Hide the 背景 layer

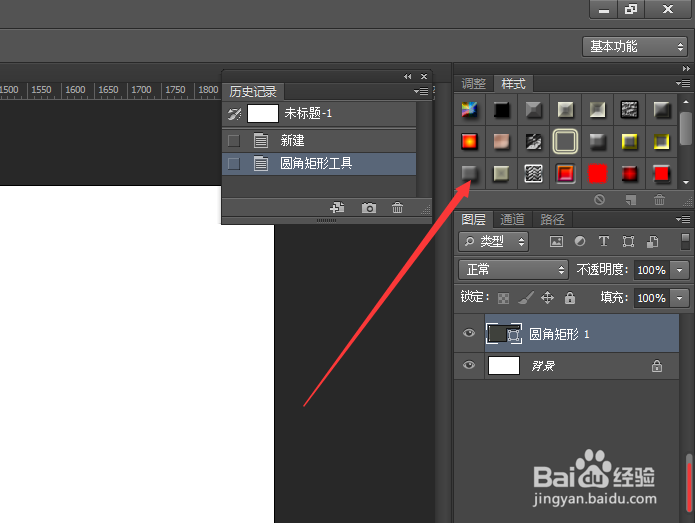click(x=469, y=365)
